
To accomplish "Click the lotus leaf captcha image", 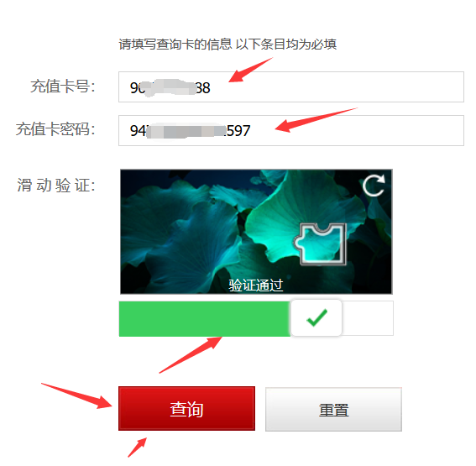I will (256, 232).
